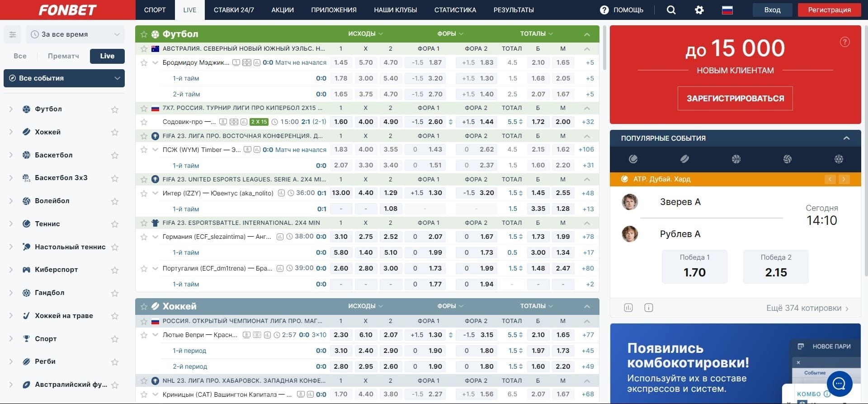Viewport: 868px width, 404px height.
Task: Click the info icon under popular event
Action: click(648, 308)
